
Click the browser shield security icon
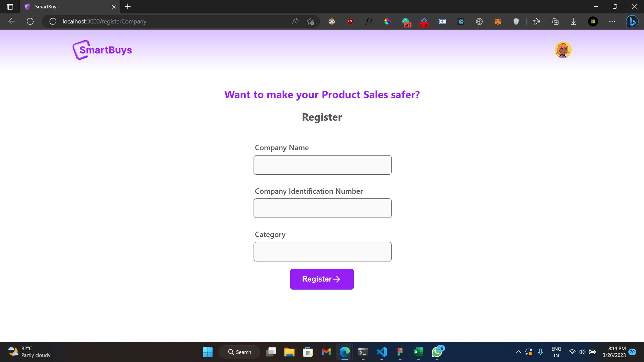[515, 21]
